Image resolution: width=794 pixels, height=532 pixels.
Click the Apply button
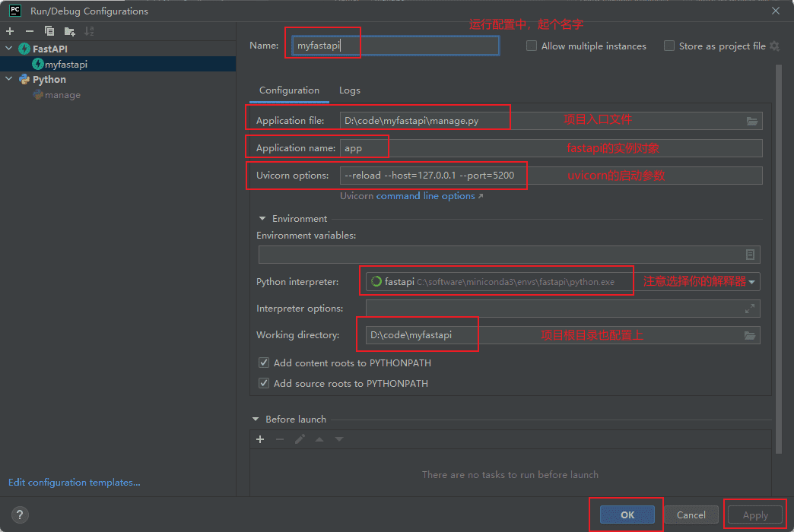coord(755,515)
